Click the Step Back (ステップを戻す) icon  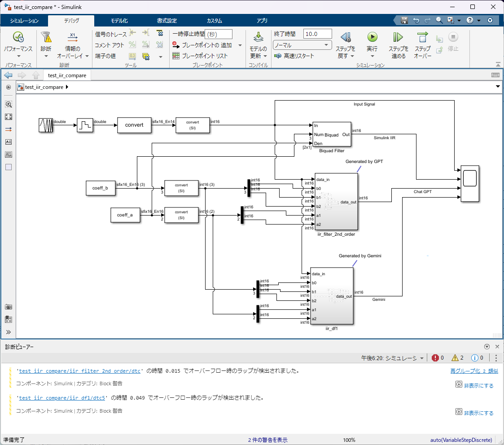click(346, 37)
